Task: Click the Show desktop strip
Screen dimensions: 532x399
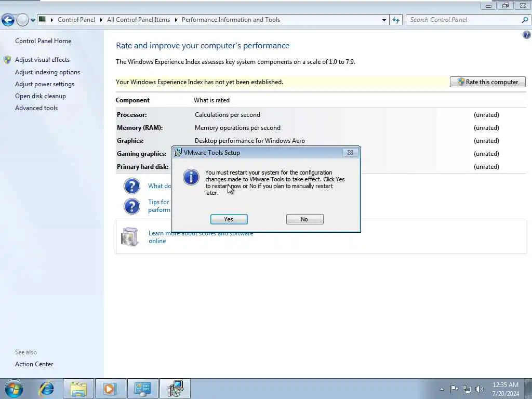Action: click(528, 389)
